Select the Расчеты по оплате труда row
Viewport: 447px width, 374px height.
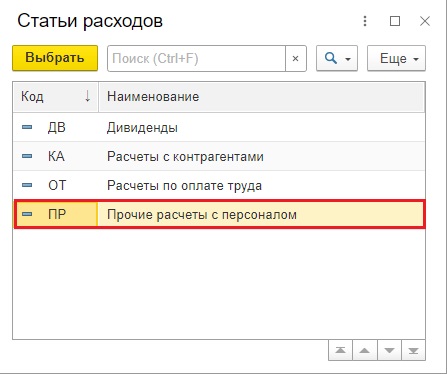pos(219,185)
